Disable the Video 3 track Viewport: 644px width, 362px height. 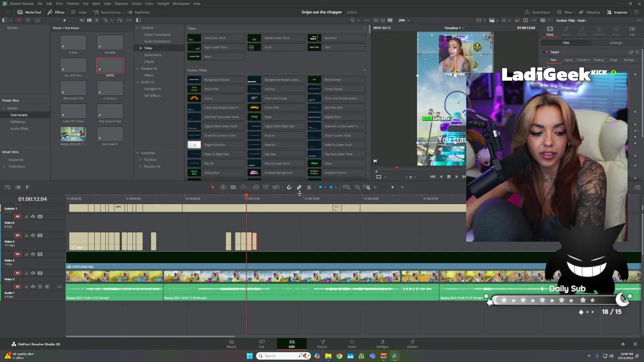pos(40,273)
